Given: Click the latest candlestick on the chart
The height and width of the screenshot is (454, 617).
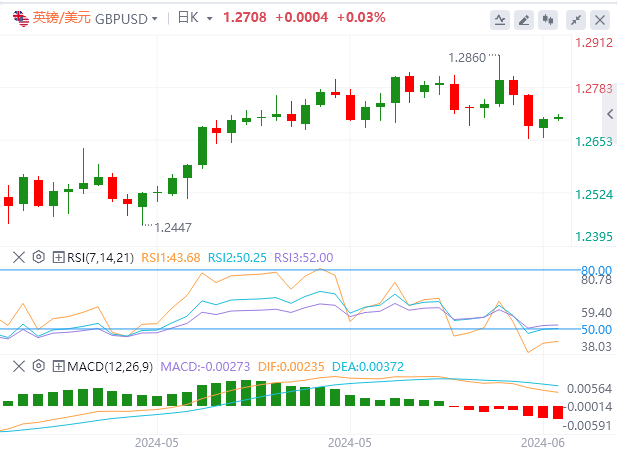Looking at the screenshot, I should click(558, 117).
